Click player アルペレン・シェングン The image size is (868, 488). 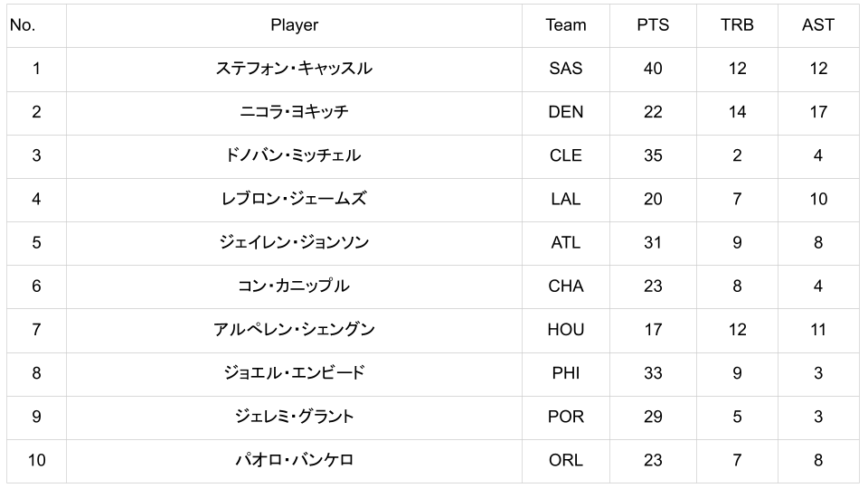click(x=294, y=329)
